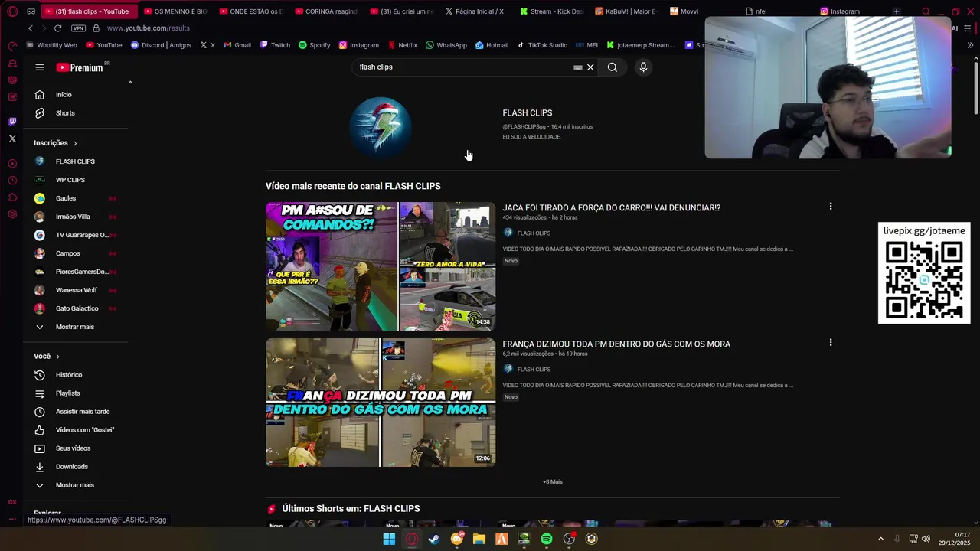This screenshot has height=551, width=980.
Task: Open the FRANÇA DIZIMOU TODA PM thumbnail
Action: coord(381,403)
